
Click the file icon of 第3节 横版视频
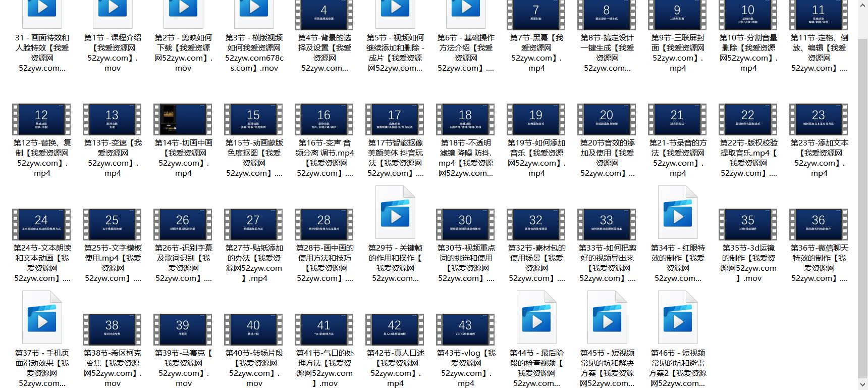pyautogui.click(x=254, y=14)
